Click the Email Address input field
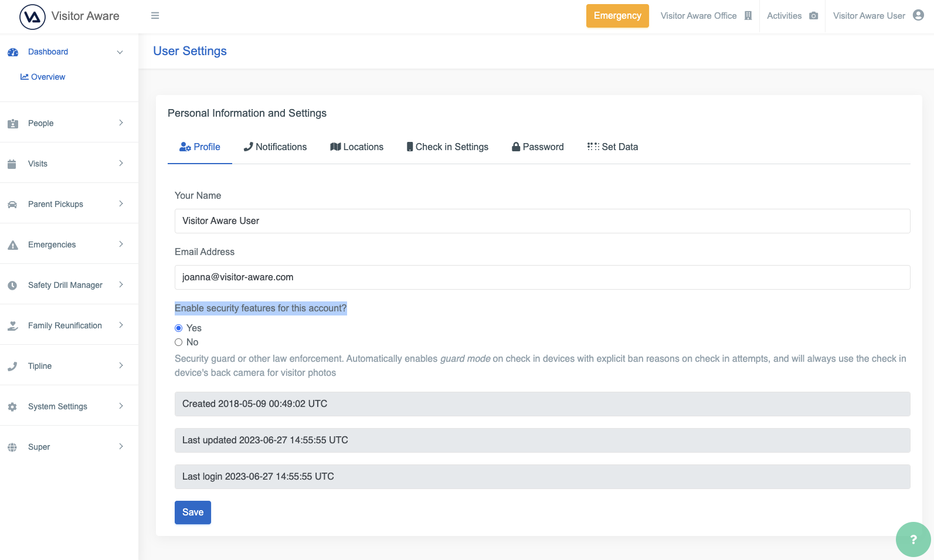Viewport: 934px width, 560px height. tap(542, 277)
